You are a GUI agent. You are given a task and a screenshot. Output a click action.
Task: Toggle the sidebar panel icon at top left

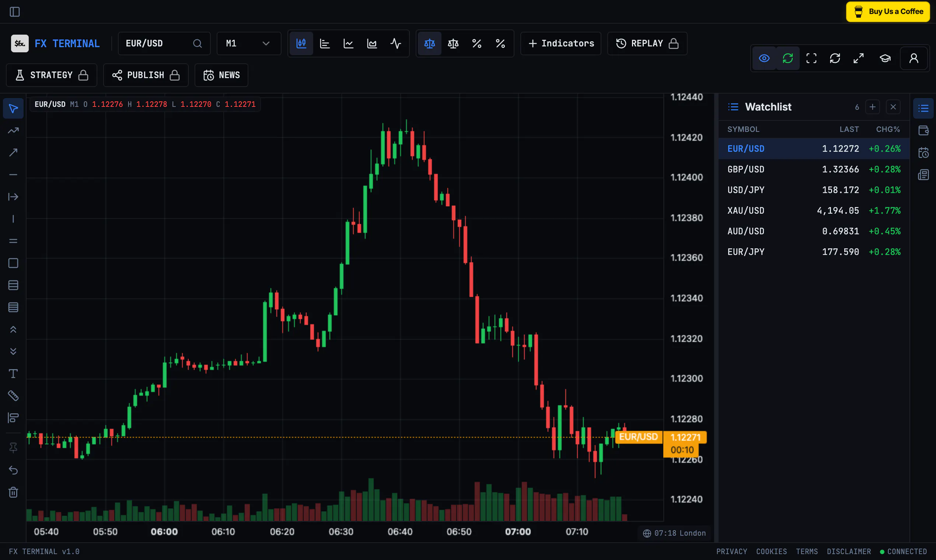point(15,12)
